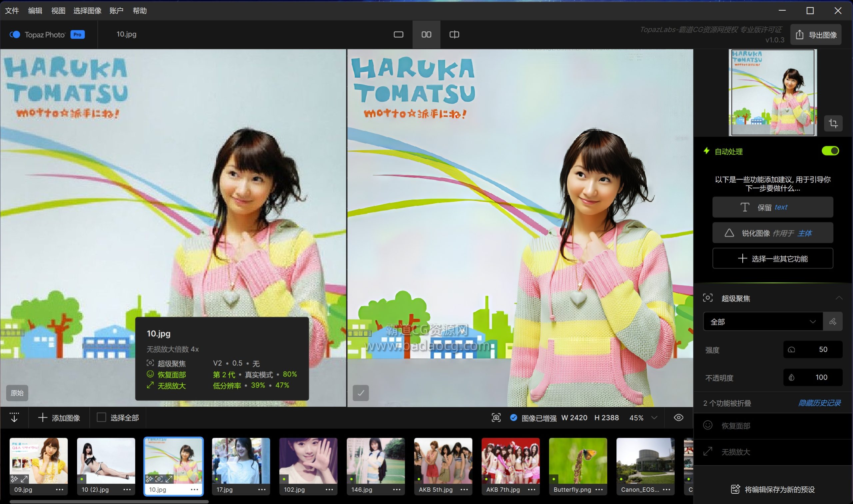
Task: Collapse the 超级聚焦 panel chevron
Action: point(839,298)
